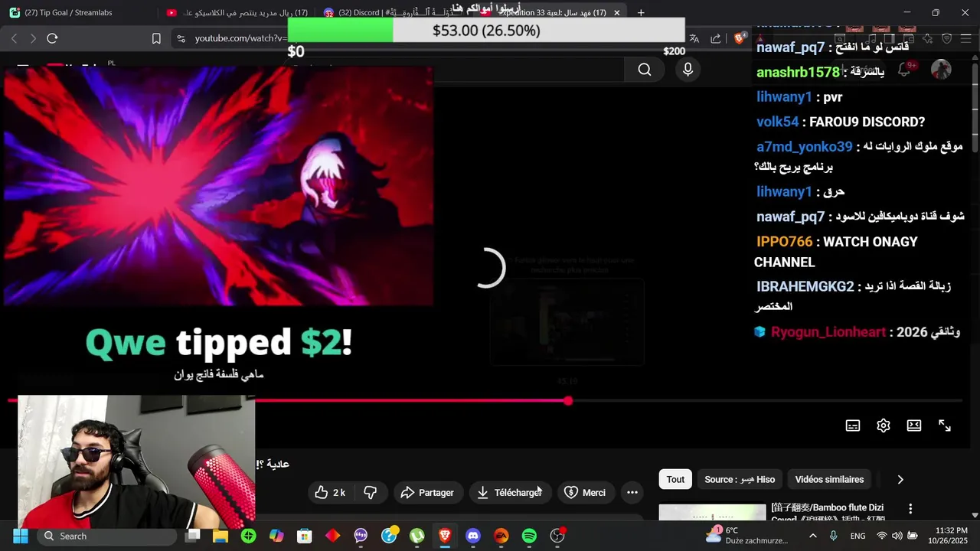This screenshot has height=551, width=980.
Task: Open taskbar volume control
Action: [897, 536]
